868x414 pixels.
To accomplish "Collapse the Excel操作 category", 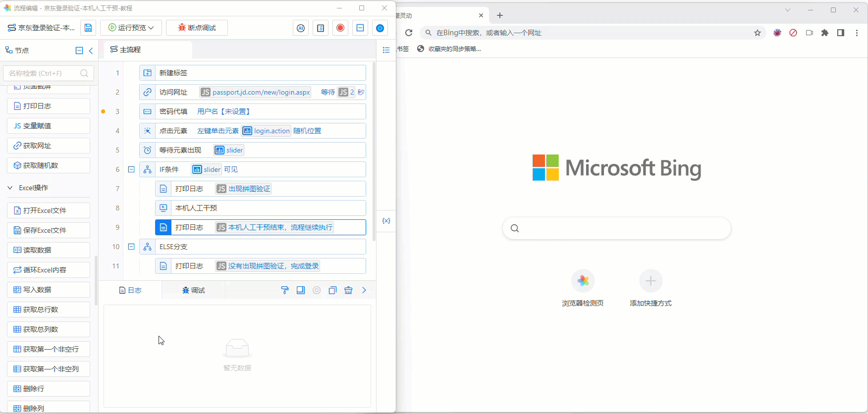I will coord(10,188).
